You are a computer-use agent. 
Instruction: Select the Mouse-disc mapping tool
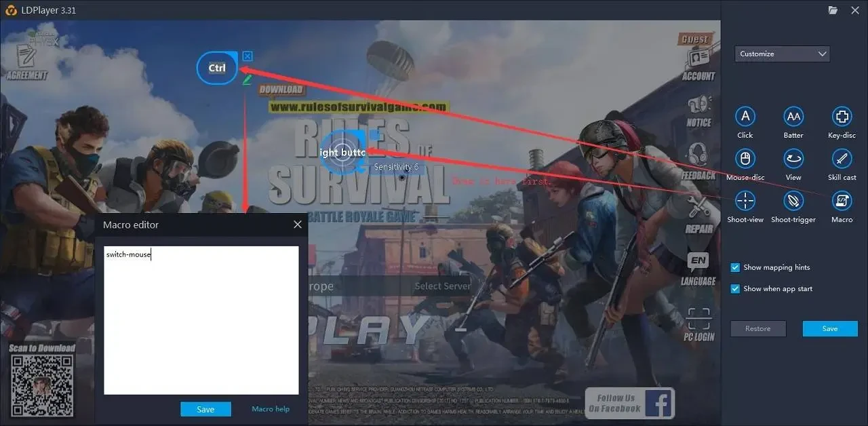point(745,159)
